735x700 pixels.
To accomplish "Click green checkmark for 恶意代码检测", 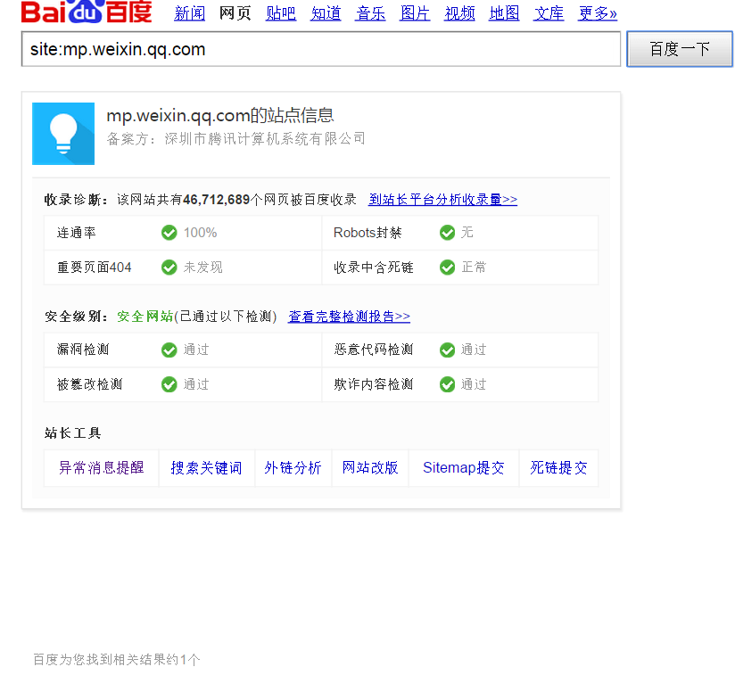I will (x=447, y=350).
